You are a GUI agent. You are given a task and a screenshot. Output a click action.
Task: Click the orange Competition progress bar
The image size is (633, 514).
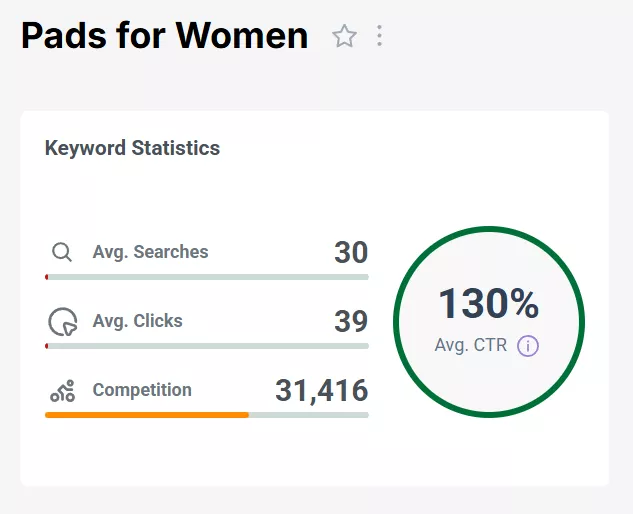pyautogui.click(x=147, y=415)
